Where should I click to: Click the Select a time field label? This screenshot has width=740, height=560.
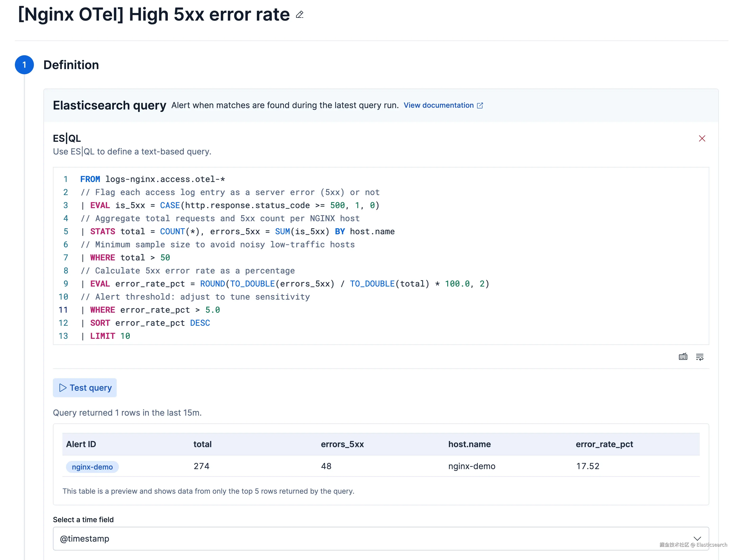pos(83,520)
